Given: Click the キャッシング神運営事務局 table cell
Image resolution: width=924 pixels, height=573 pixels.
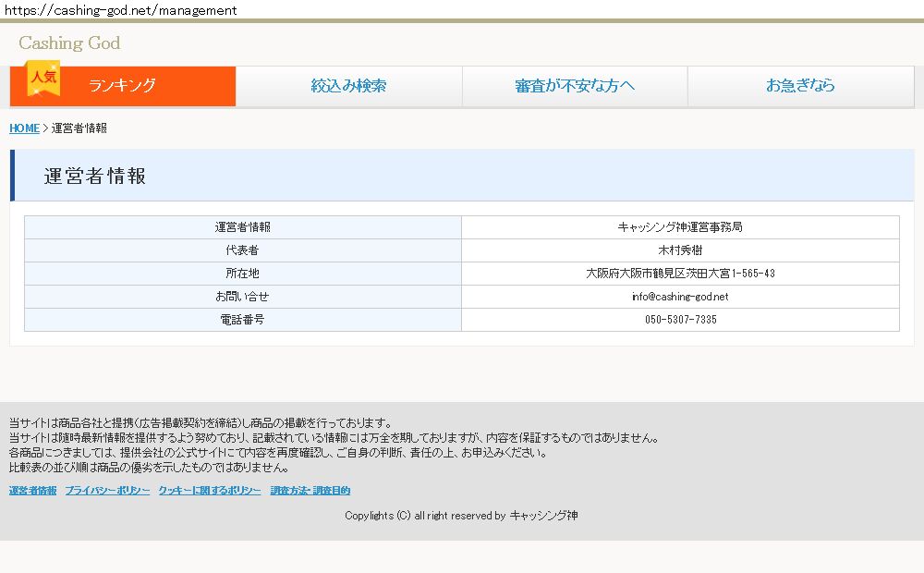Looking at the screenshot, I should pyautogui.click(x=680, y=227).
